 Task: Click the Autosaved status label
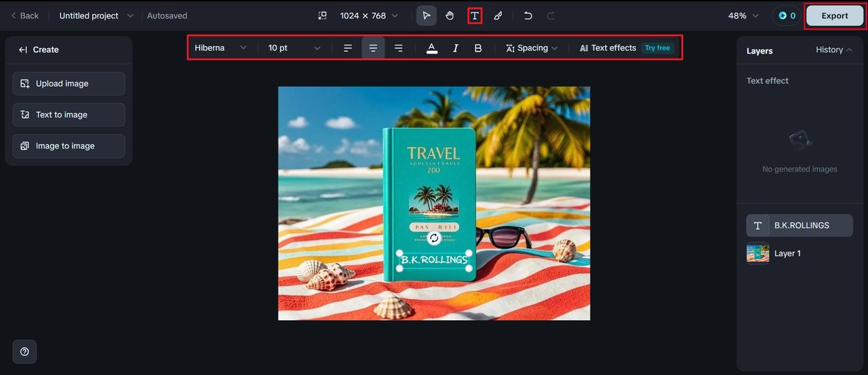click(167, 16)
